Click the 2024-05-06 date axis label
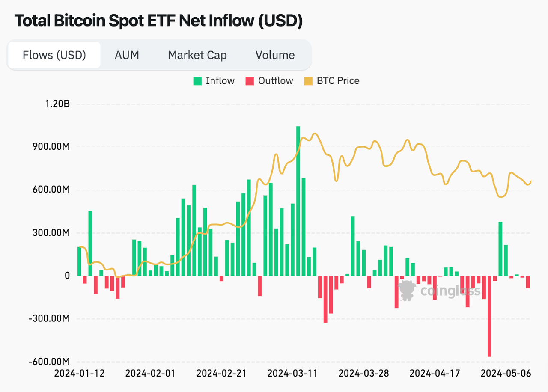The image size is (548, 392). click(506, 373)
